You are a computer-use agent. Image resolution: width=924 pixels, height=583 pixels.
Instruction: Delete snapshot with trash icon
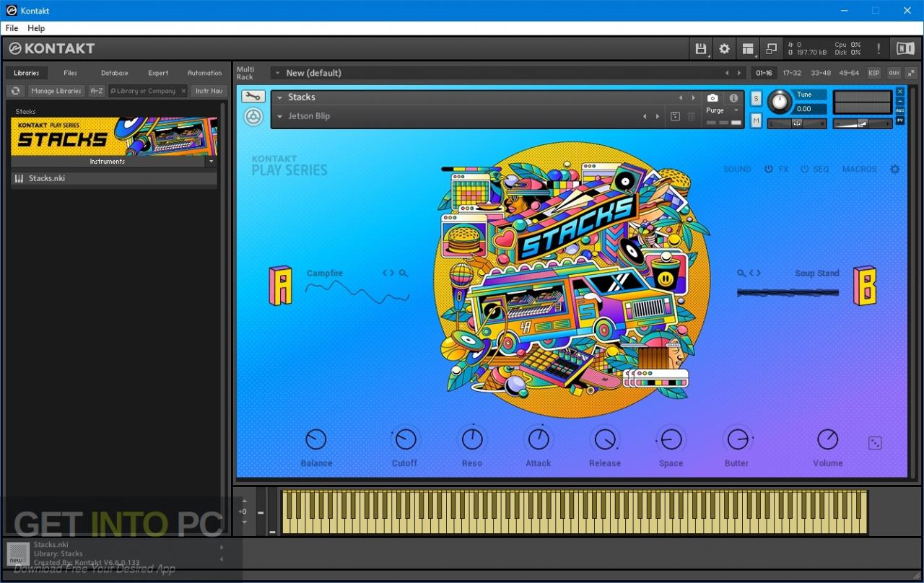click(x=691, y=116)
